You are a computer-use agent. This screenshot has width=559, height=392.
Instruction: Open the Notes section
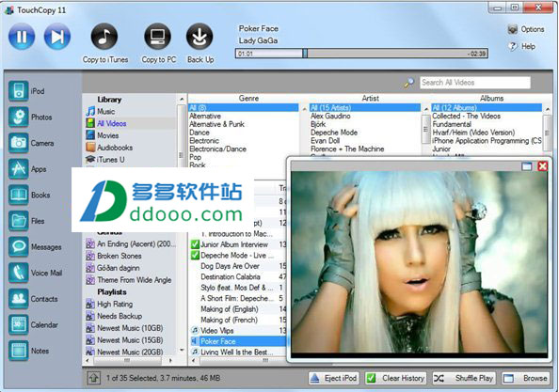click(x=19, y=351)
